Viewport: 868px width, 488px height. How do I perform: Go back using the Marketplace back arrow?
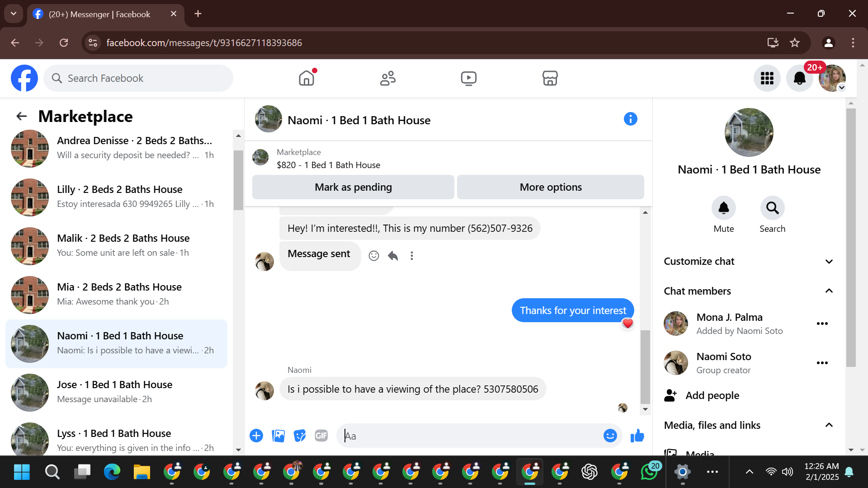[x=22, y=117]
